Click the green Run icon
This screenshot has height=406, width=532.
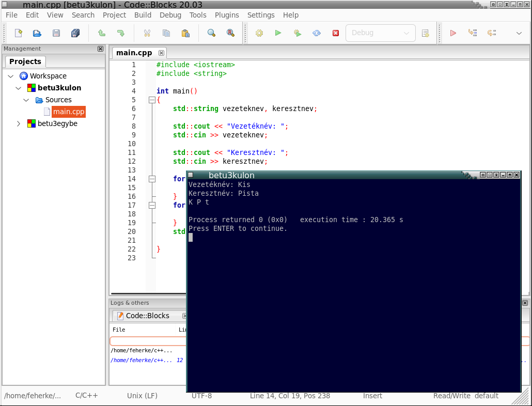pyautogui.click(x=278, y=33)
